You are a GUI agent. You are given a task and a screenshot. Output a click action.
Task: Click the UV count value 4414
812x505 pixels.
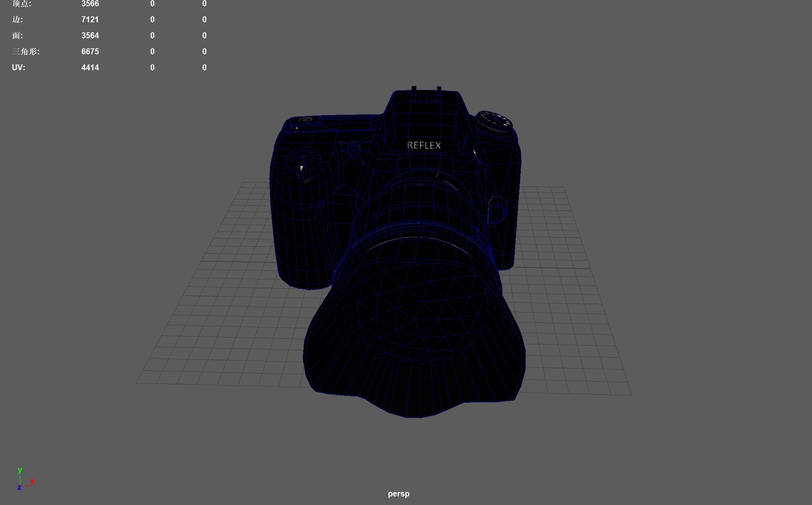(x=90, y=68)
